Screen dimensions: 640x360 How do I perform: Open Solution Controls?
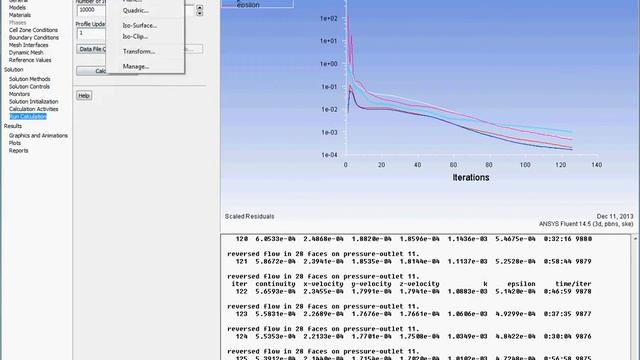click(x=29, y=87)
